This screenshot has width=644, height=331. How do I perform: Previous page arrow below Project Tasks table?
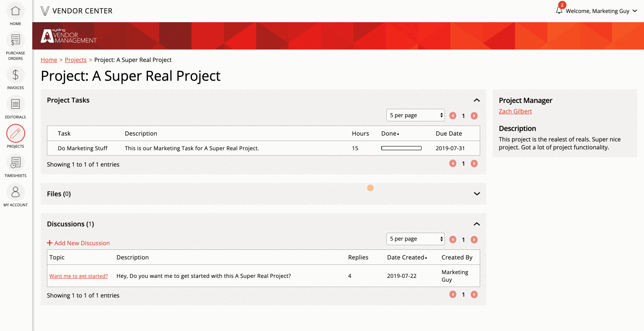tap(453, 164)
